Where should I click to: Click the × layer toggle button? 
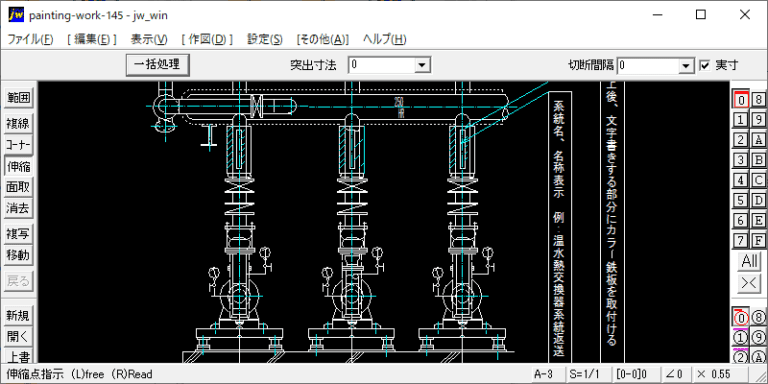749,283
